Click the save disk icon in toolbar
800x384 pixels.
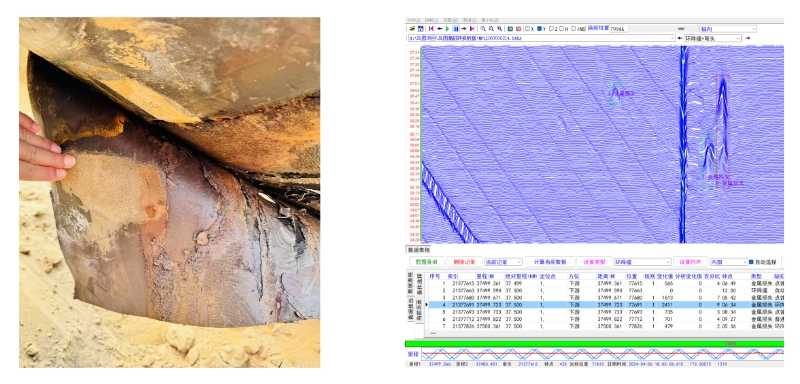(421, 29)
